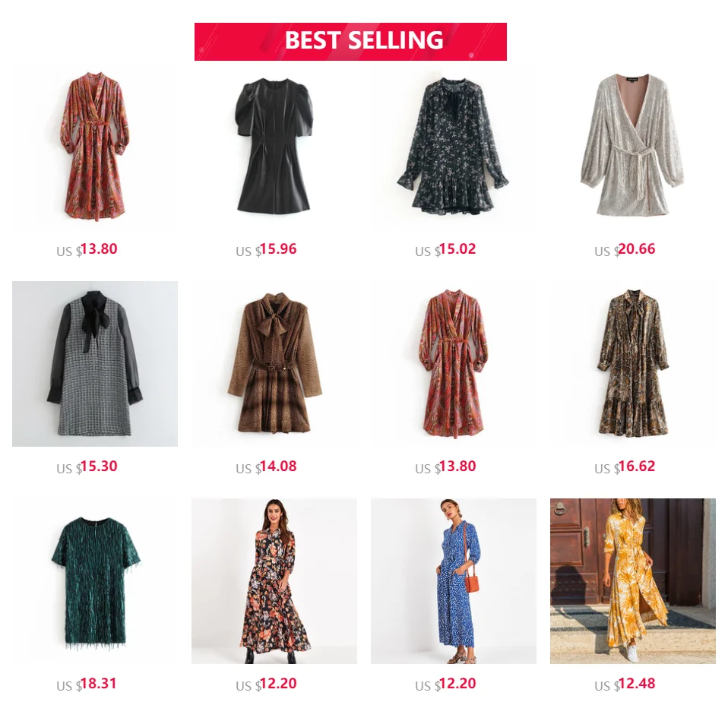Open the green fringe sequin dress
Image resolution: width=728 pixels, height=702 pixels.
[x=95, y=580]
